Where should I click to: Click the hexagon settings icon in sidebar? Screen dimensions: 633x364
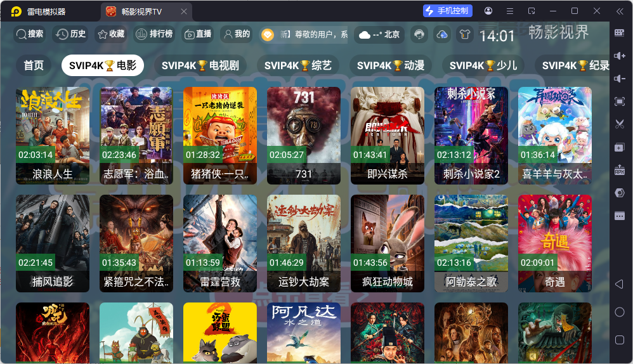(x=620, y=193)
